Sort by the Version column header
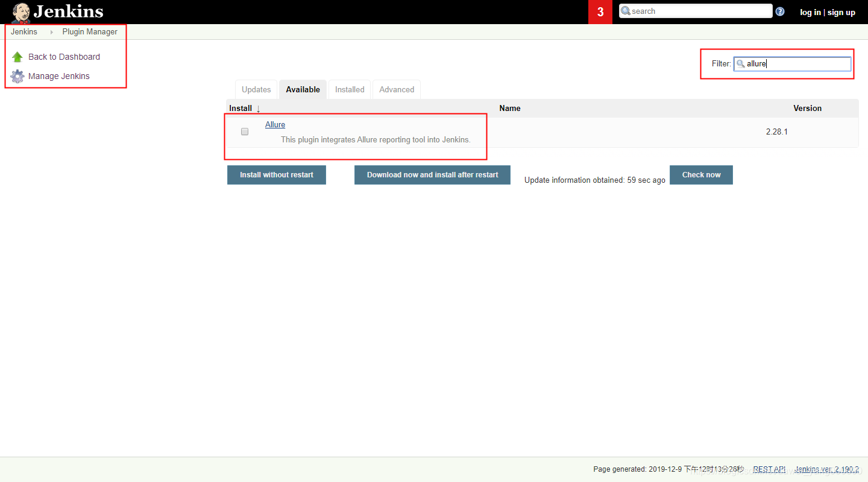The width and height of the screenshot is (868, 482). pos(807,108)
